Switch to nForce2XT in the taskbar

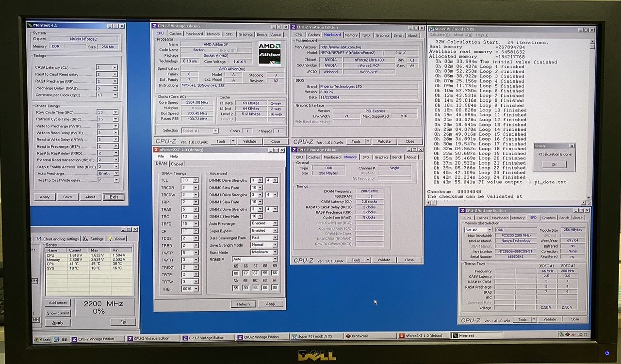(423, 335)
